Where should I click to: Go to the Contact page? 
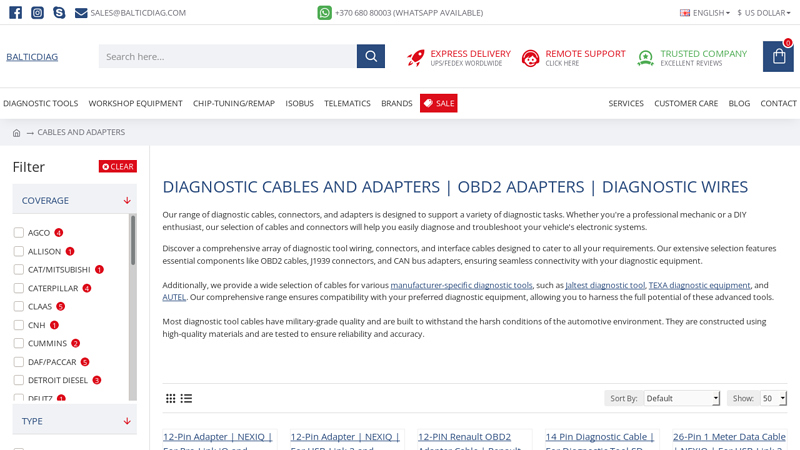coord(779,103)
